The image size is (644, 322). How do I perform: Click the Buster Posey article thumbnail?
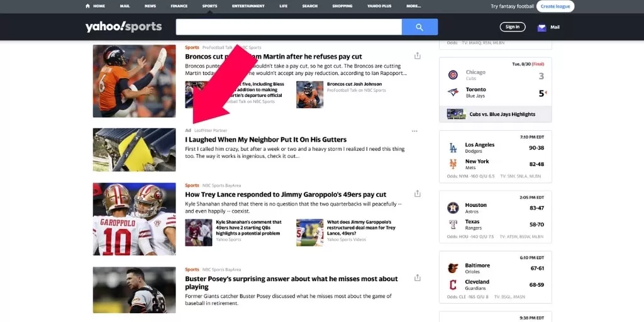click(x=135, y=290)
